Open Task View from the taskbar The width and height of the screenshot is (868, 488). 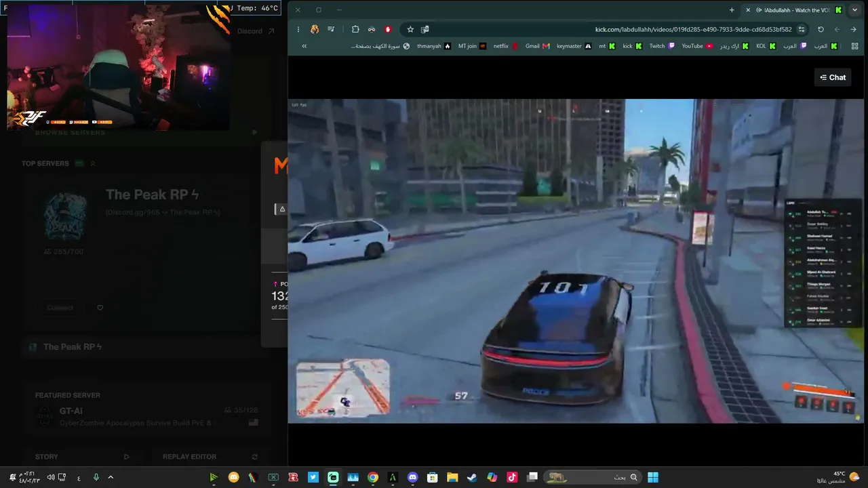pyautogui.click(x=532, y=477)
